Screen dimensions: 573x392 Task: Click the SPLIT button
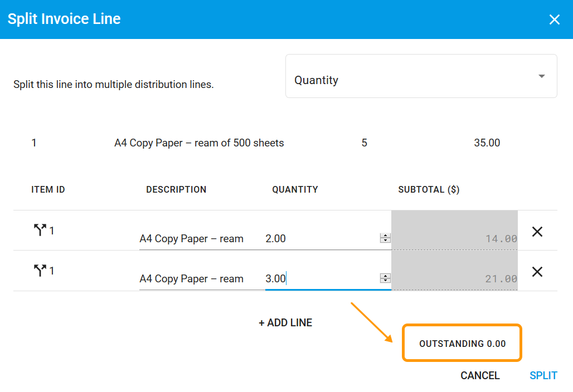[x=543, y=375]
